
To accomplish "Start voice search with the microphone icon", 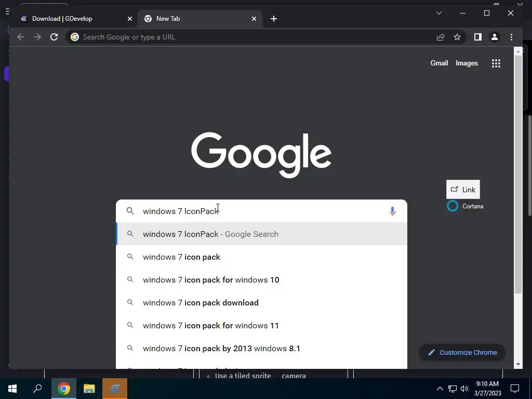I will 392,211.
